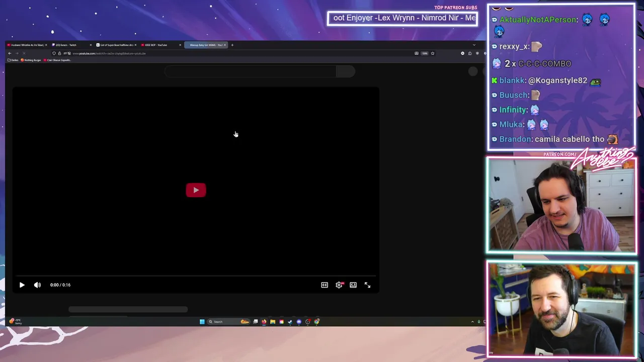The width and height of the screenshot is (644, 362).
Task: Click the 'TOP PATREON SUBS' label
Action: 455,8
